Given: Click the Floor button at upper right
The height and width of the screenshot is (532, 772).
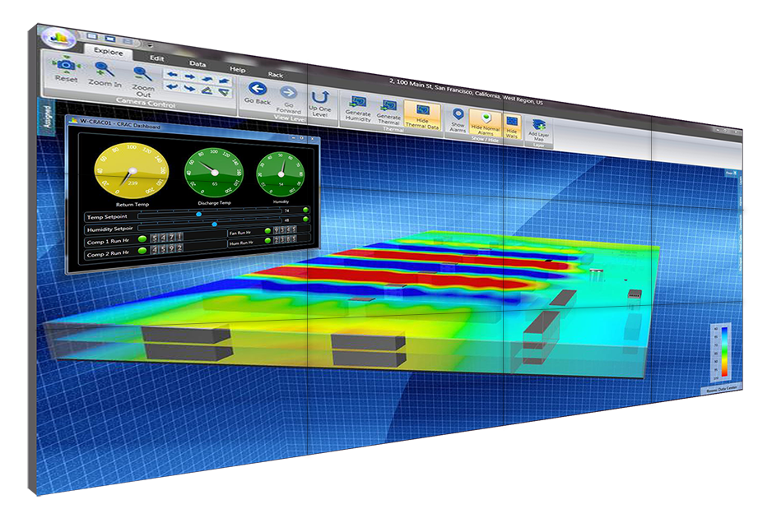Looking at the screenshot, I should (x=731, y=173).
